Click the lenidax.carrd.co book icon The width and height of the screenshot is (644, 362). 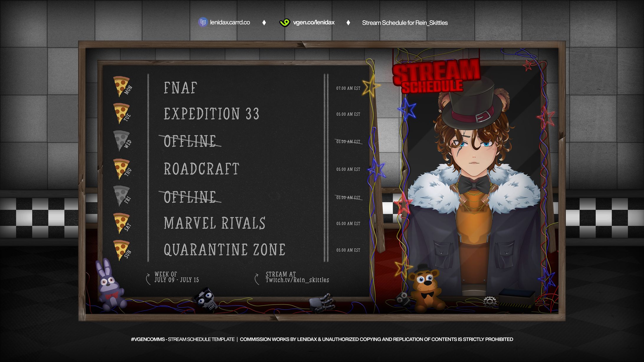(x=203, y=22)
